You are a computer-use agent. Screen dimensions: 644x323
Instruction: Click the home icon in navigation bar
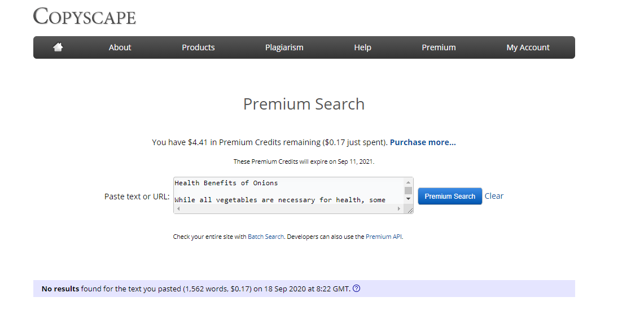[58, 47]
